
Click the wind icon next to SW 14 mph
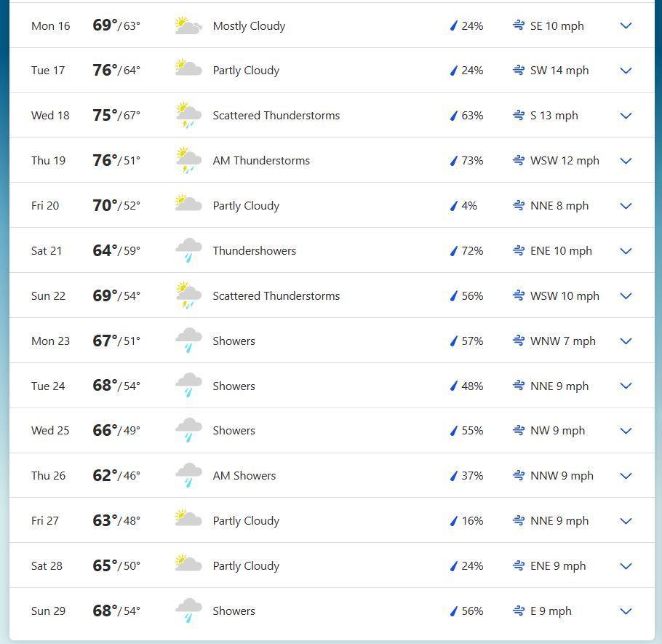519,71
